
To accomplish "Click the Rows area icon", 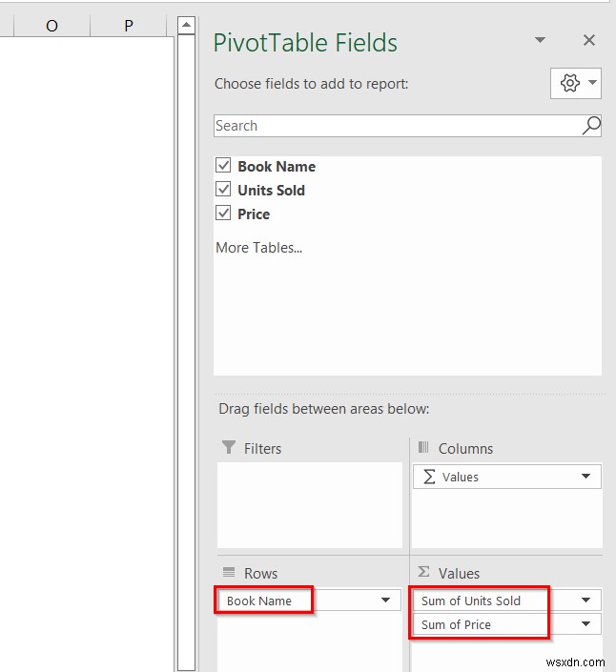I will (229, 572).
